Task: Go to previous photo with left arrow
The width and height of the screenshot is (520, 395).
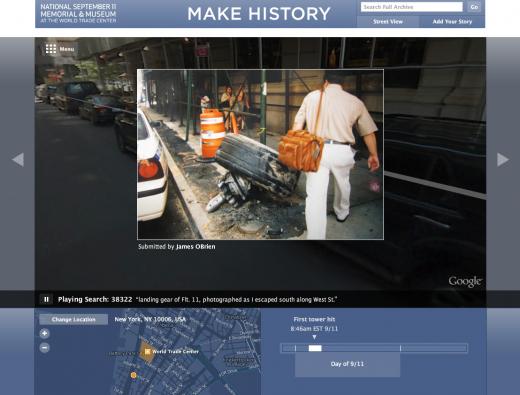Action: click(x=18, y=159)
